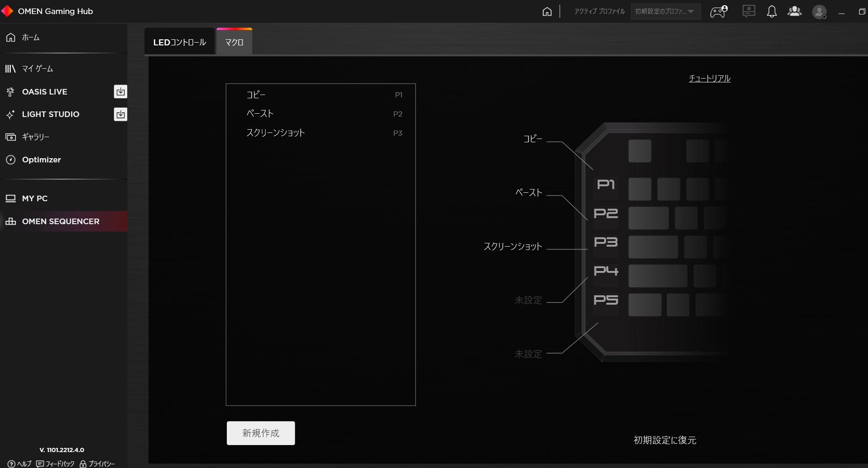The width and height of the screenshot is (868, 468).
Task: Open Optimizer in the sidebar
Action: [x=64, y=160]
